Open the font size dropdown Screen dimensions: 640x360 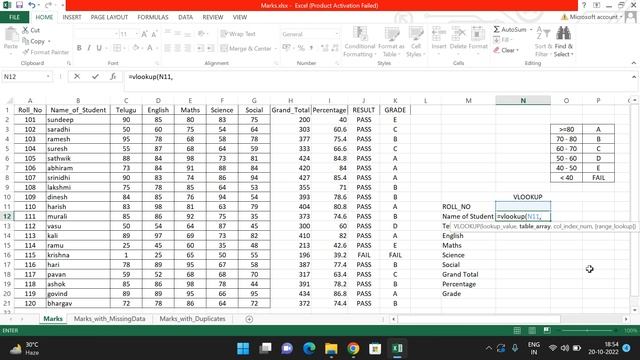pos(137,34)
